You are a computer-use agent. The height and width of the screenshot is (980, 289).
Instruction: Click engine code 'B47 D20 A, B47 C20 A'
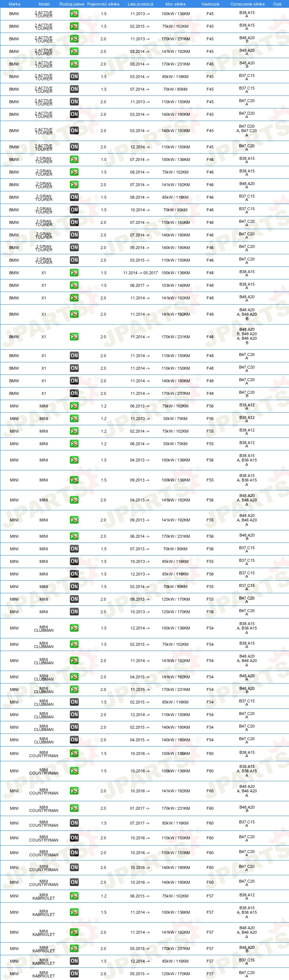pyautogui.click(x=247, y=131)
